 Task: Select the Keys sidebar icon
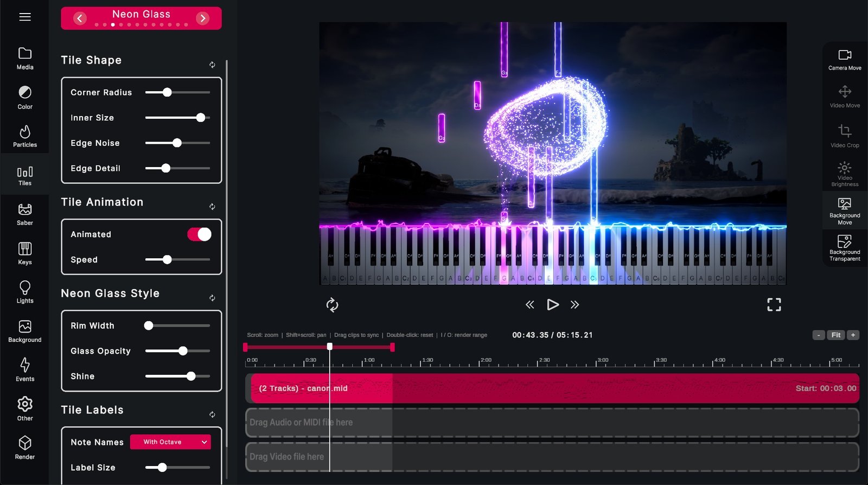[x=25, y=253]
